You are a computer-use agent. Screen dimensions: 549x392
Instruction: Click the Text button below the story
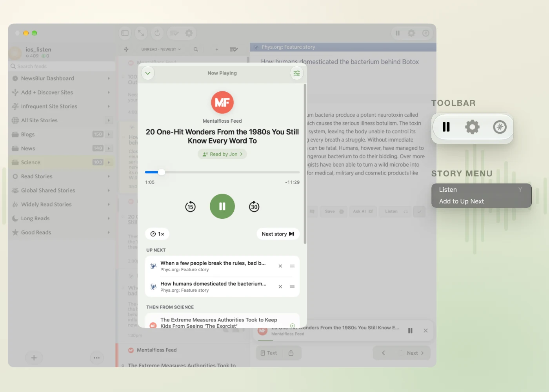269,353
